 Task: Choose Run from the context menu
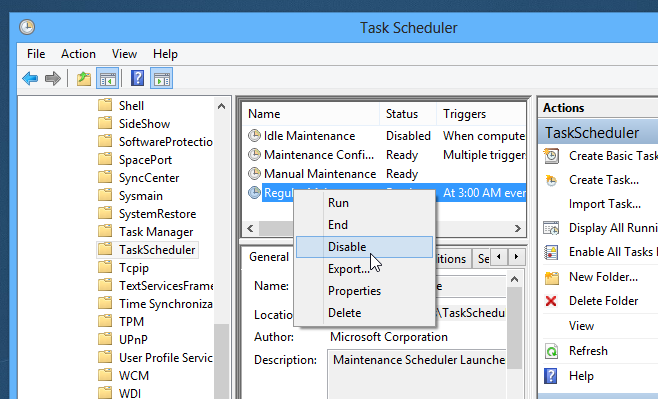[x=364, y=203]
